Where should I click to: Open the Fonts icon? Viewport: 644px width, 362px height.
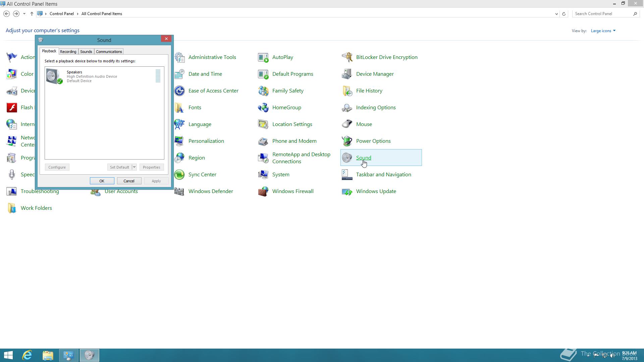pos(179,108)
